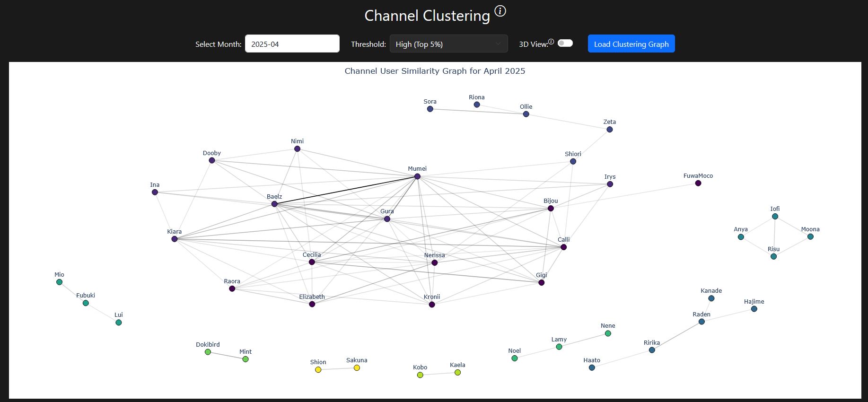Viewport: 868px width, 402px height.
Task: Select the Cecilia node
Action: [312, 262]
